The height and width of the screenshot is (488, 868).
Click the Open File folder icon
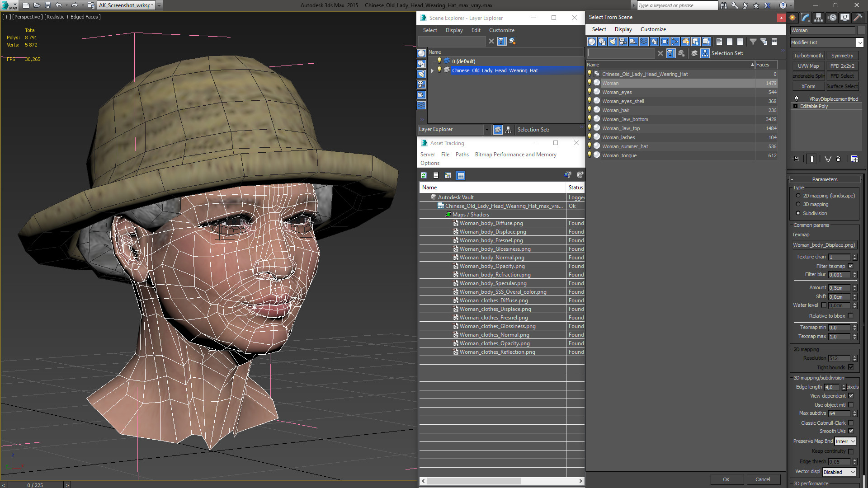click(37, 5)
